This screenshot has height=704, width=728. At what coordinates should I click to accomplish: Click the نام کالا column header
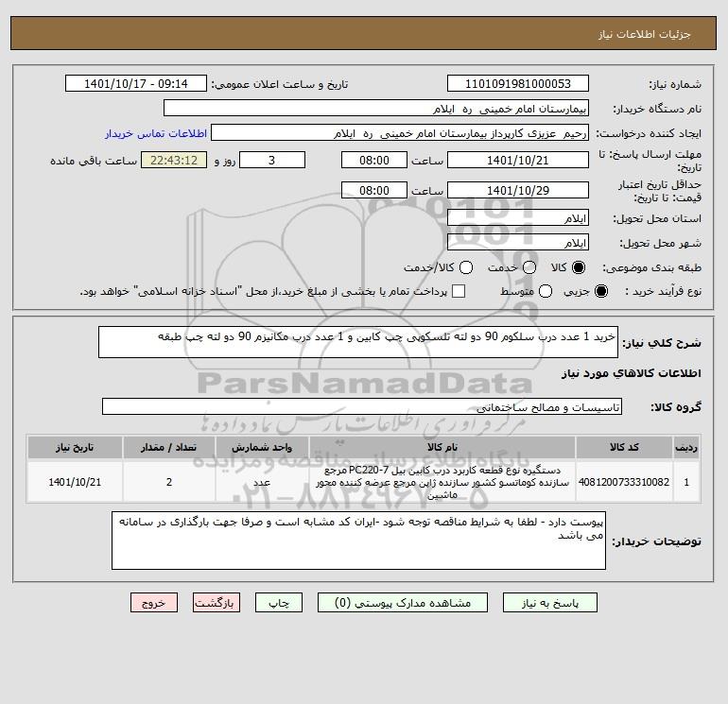pos(442,447)
